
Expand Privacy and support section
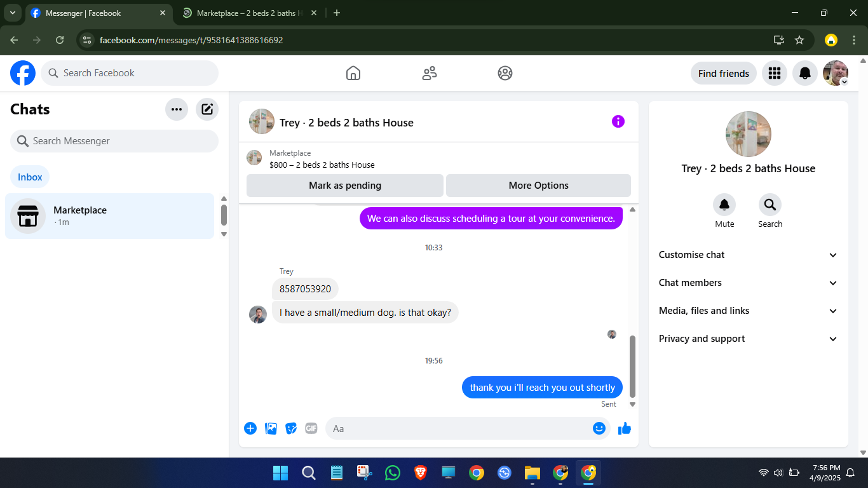pos(749,339)
